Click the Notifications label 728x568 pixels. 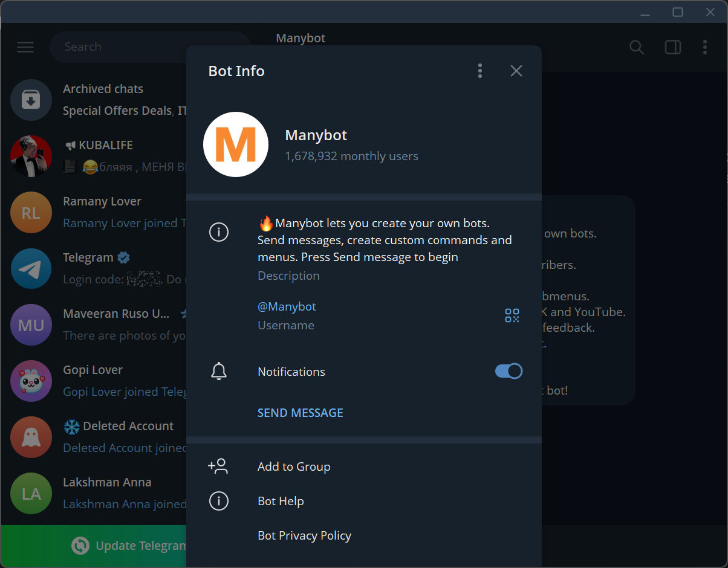(x=291, y=372)
